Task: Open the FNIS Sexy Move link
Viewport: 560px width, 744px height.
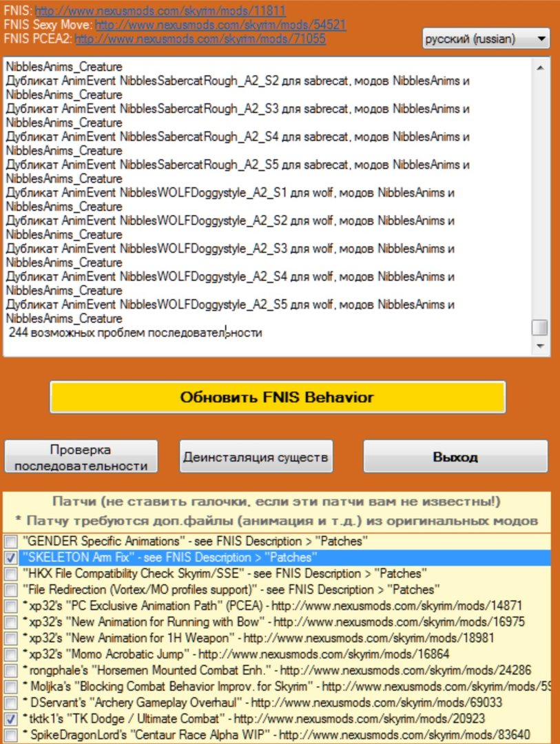Action: pos(220,25)
